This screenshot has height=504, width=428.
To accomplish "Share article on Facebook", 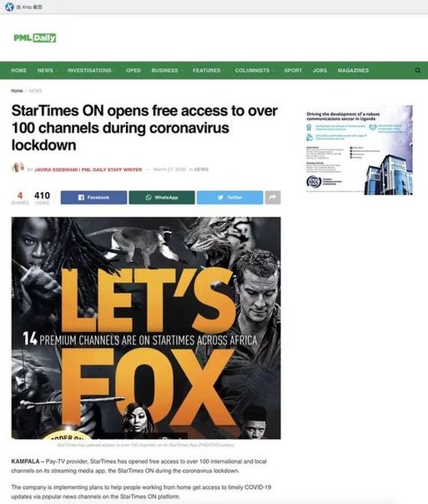I will pos(93,198).
